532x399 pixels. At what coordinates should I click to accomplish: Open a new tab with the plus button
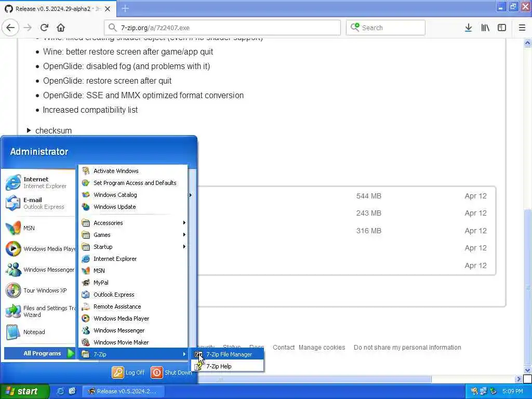[x=125, y=8]
